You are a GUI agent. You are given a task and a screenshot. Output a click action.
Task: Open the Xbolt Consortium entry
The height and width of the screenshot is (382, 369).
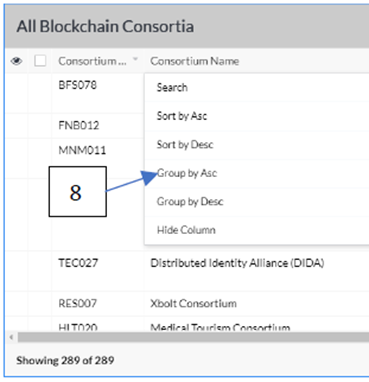pos(193,303)
